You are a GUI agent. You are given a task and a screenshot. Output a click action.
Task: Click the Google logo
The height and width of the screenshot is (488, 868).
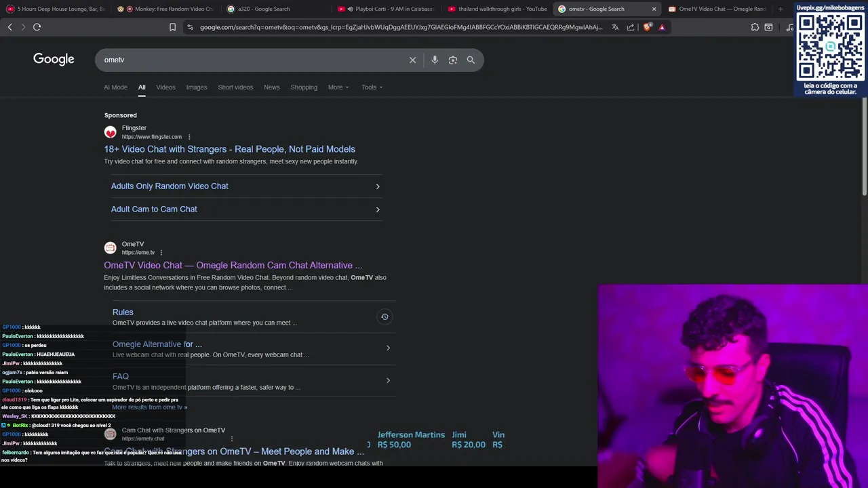[x=54, y=59]
